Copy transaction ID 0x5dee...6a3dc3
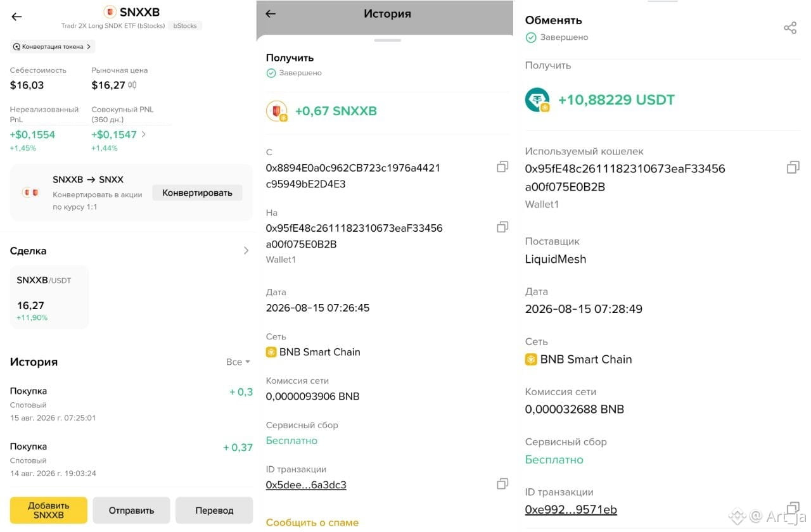 502,484
